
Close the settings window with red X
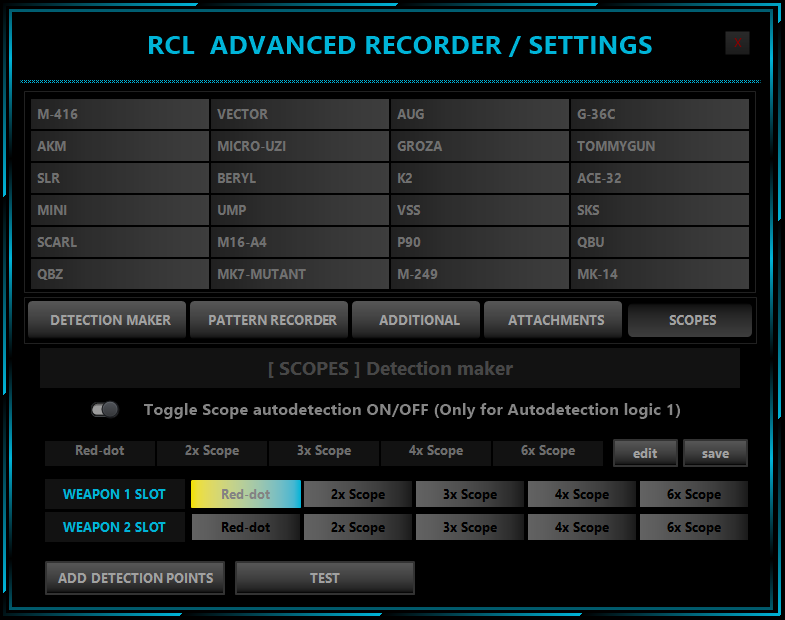pos(737,43)
